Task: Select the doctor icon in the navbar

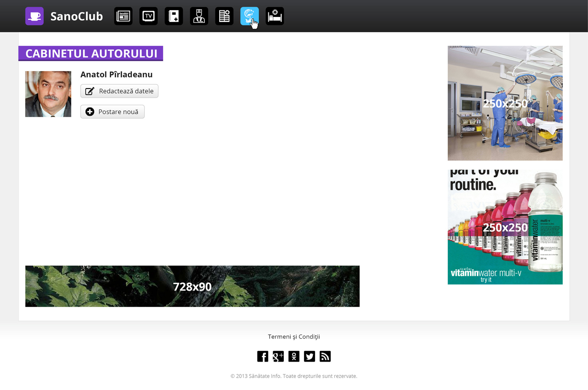Action: 199,16
